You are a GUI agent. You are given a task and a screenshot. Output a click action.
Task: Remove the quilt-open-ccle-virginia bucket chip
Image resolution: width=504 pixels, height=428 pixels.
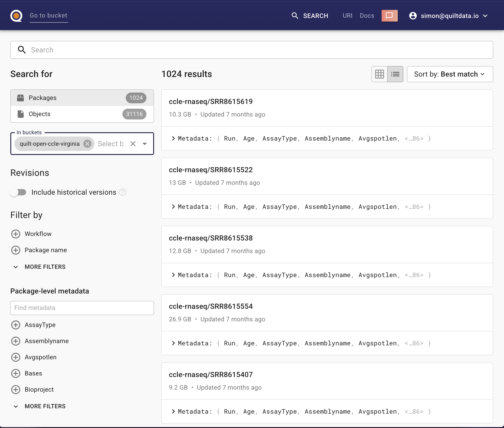[87, 144]
